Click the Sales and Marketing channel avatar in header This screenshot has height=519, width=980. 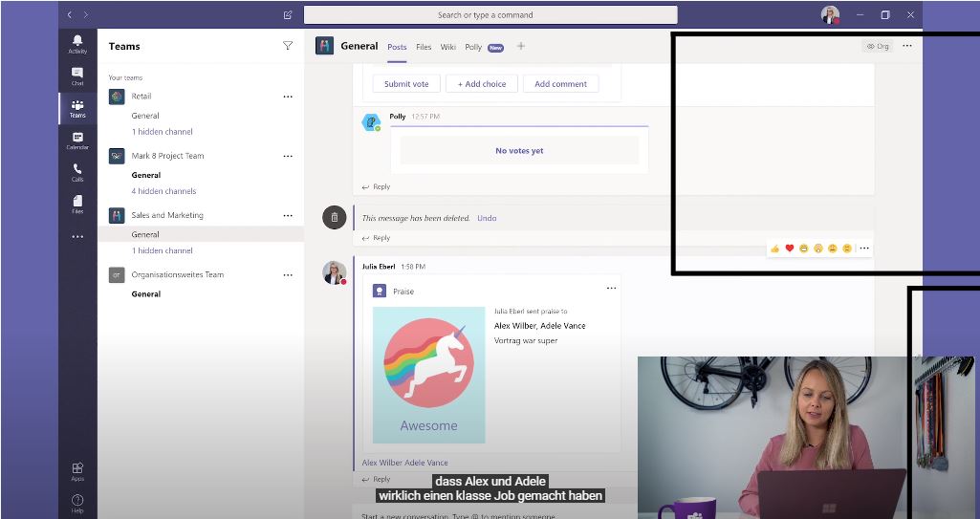point(324,46)
